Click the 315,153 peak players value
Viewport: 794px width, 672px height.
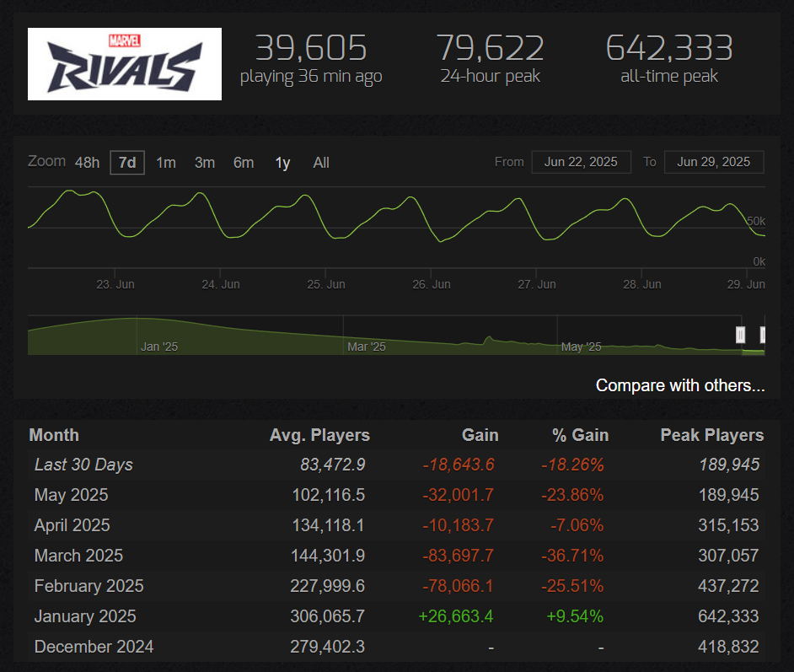pyautogui.click(x=728, y=525)
